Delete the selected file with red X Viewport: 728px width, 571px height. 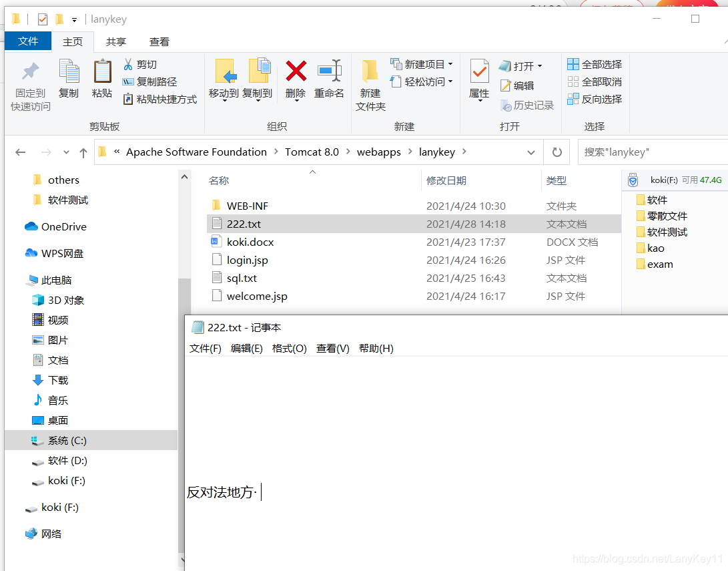coord(296,80)
